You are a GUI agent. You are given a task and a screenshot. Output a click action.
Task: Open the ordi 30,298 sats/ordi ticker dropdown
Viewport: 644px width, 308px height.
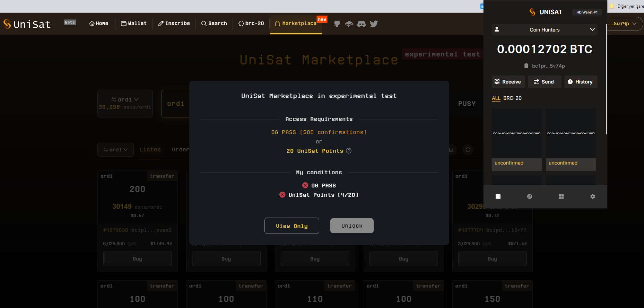coord(125,104)
